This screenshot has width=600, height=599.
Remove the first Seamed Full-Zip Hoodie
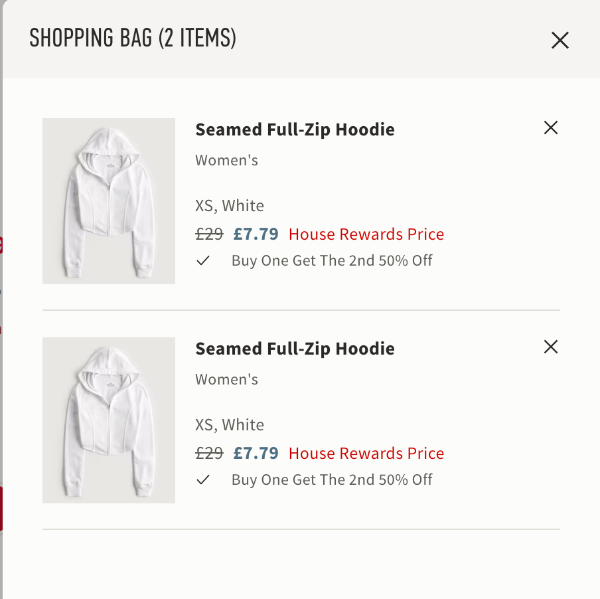click(550, 128)
